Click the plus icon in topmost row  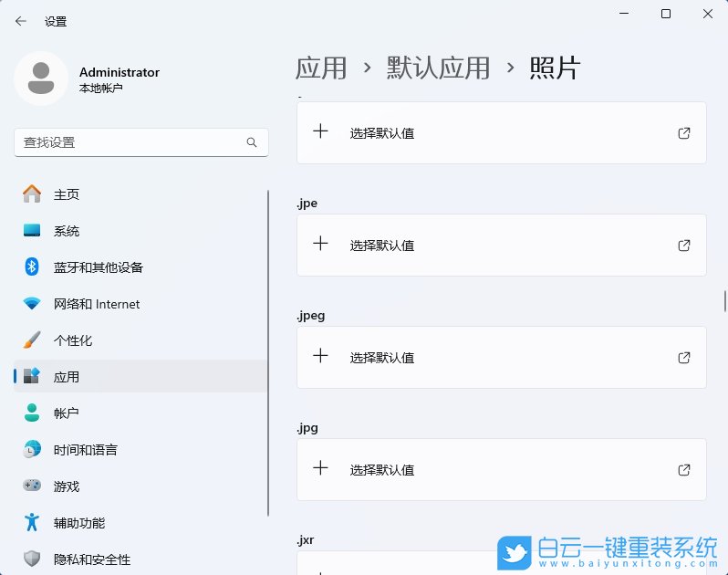320,131
